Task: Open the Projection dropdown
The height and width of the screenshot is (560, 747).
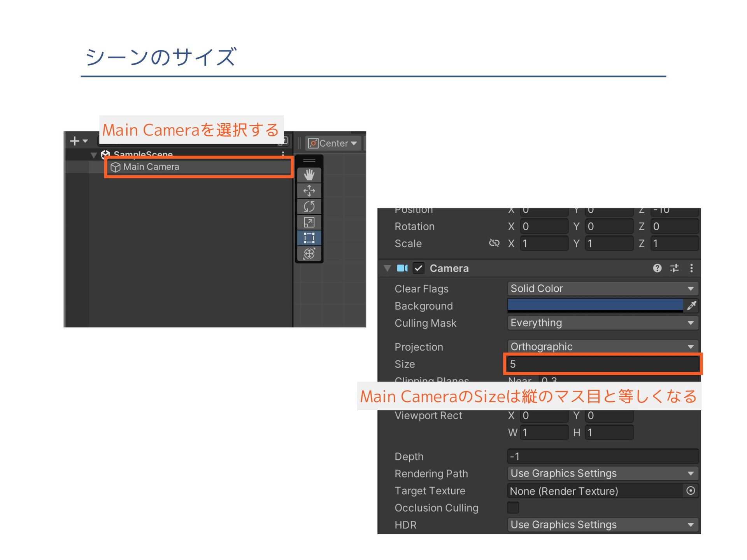Action: pyautogui.click(x=602, y=346)
